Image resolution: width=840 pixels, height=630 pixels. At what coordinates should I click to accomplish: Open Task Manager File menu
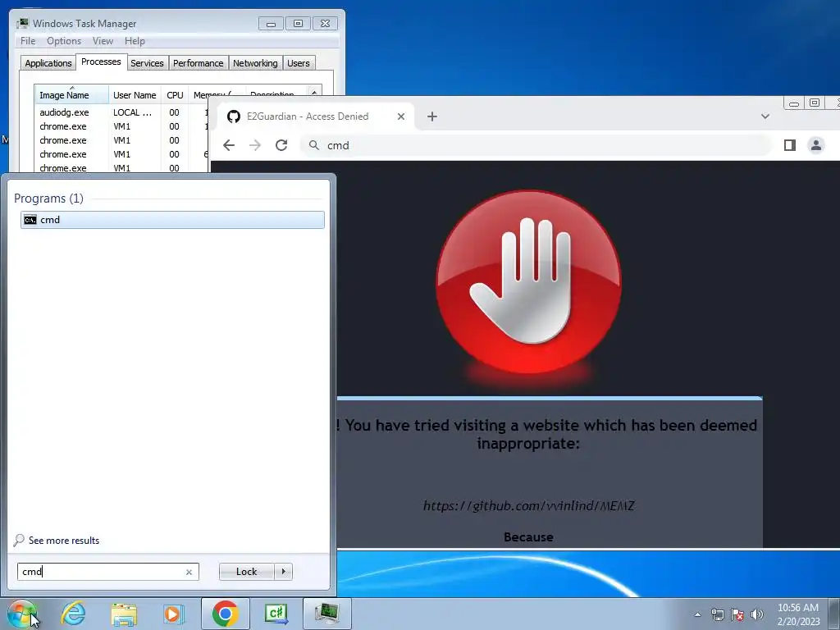click(x=28, y=41)
